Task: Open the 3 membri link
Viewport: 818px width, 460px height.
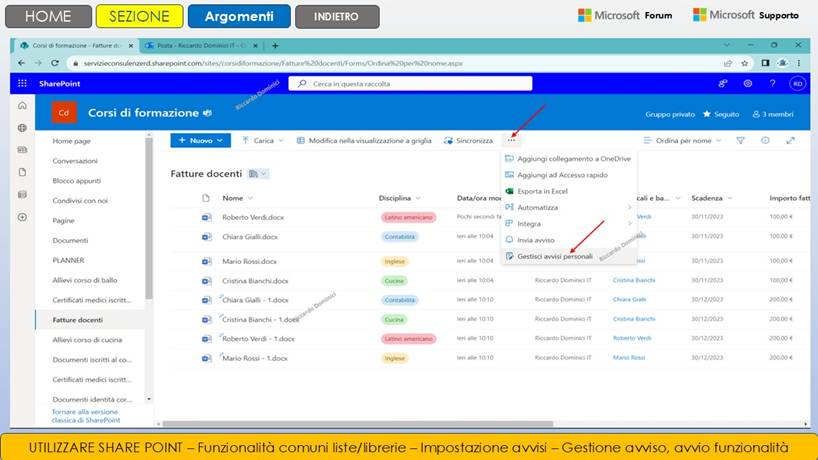Action: [773, 114]
